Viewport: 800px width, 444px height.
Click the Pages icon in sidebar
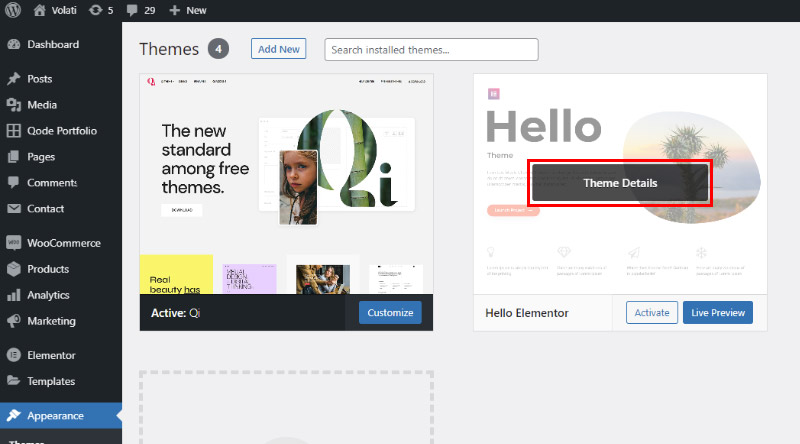click(14, 157)
